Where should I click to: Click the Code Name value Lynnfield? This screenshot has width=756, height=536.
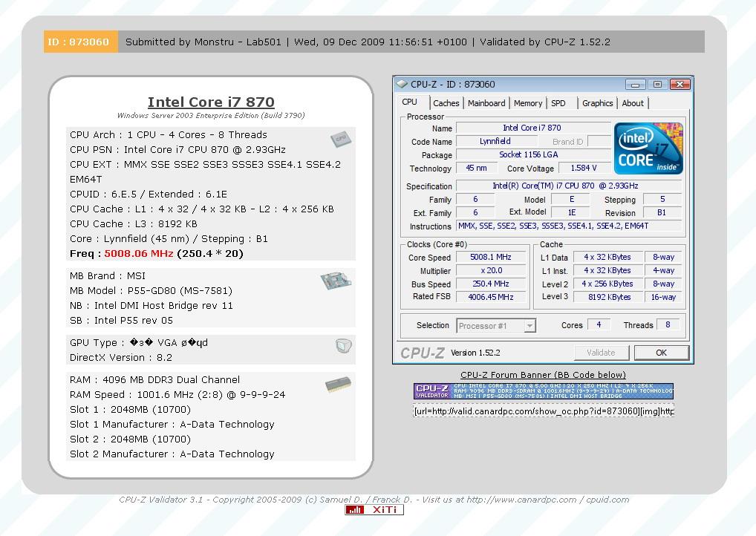coord(496,141)
